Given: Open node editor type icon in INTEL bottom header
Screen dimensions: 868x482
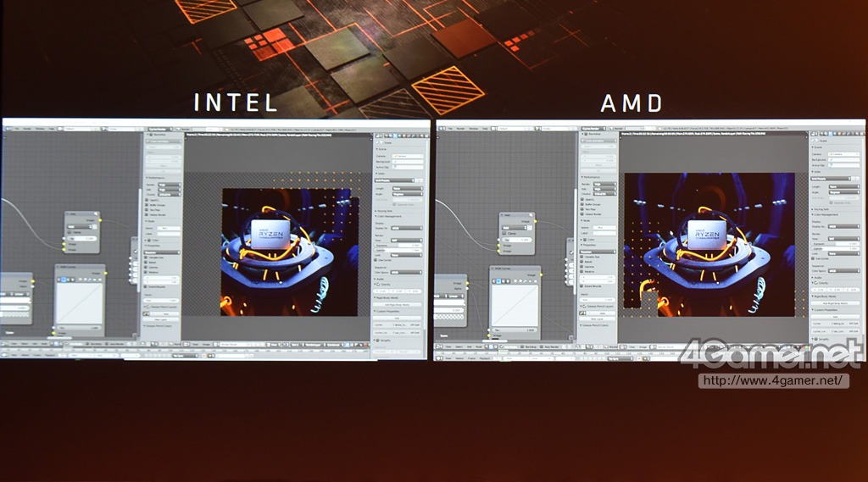Looking at the screenshot, I should click(4, 344).
